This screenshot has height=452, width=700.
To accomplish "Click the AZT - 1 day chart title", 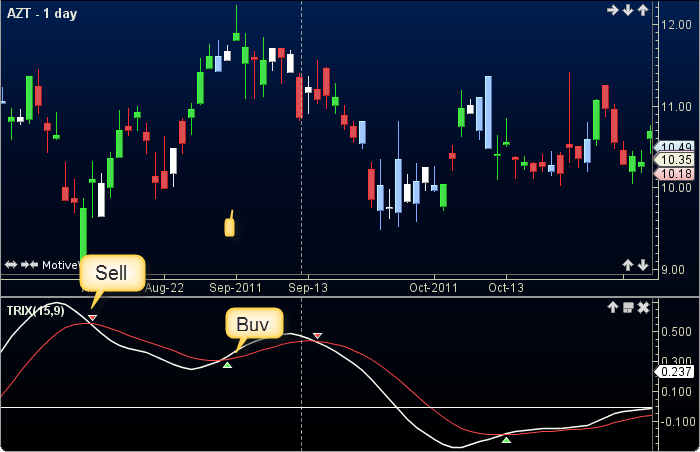I will 42,13.
